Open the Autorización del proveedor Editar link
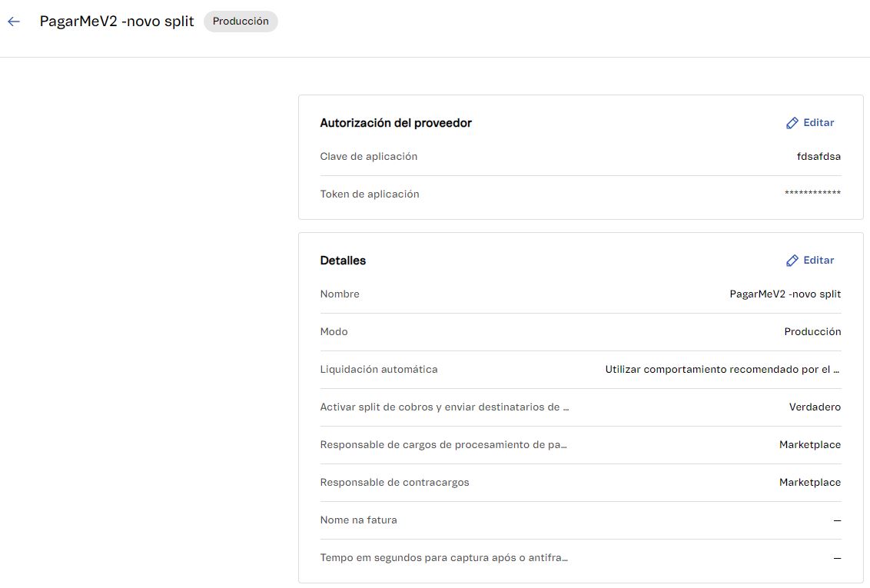This screenshot has height=588, width=870. tap(818, 122)
